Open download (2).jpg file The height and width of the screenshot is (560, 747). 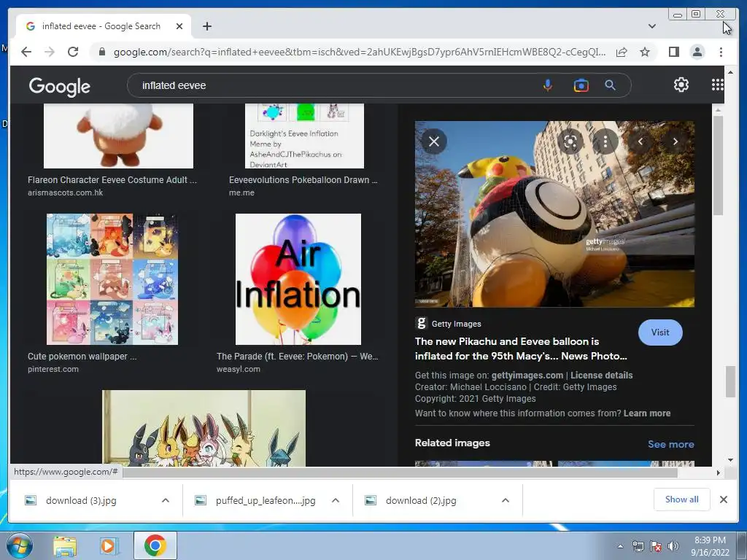(421, 500)
